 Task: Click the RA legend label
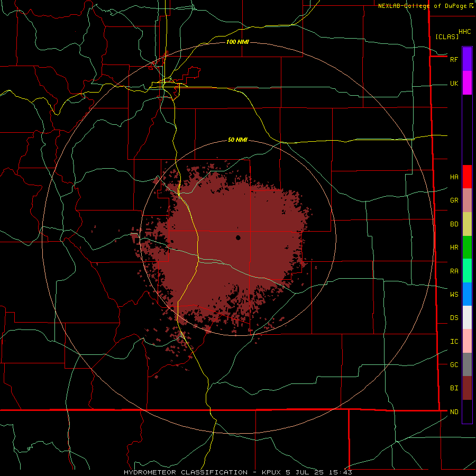click(454, 271)
